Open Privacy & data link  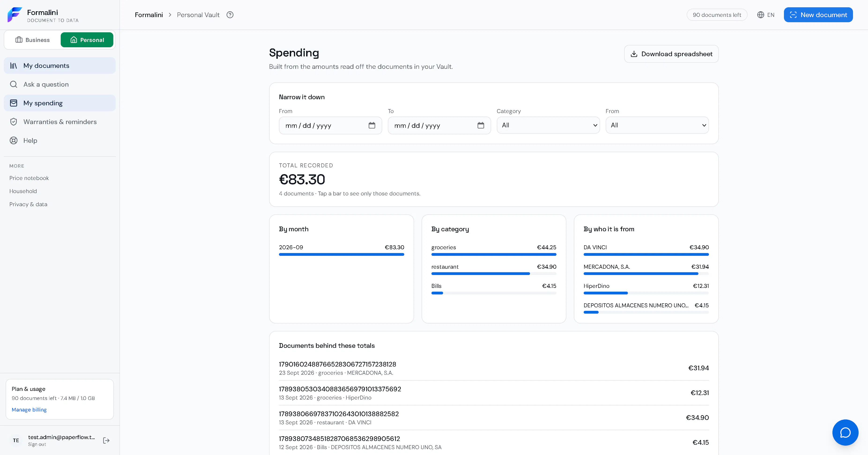tap(28, 204)
